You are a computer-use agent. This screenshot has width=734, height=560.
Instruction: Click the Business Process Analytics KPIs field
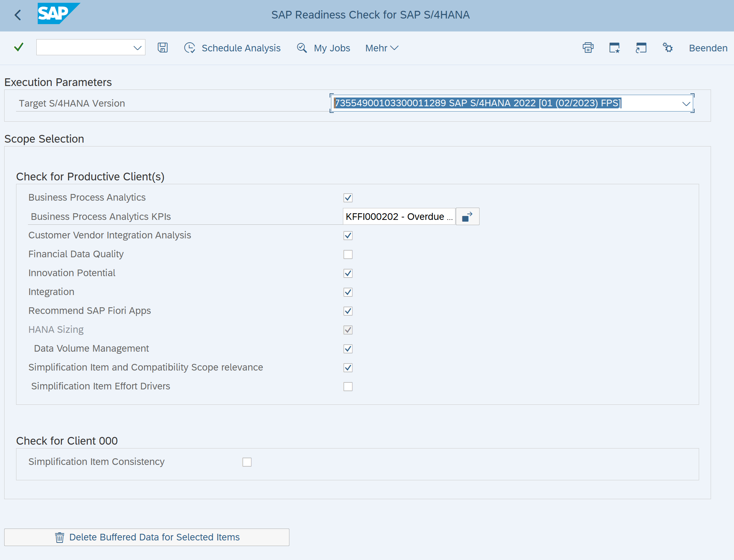(x=399, y=216)
